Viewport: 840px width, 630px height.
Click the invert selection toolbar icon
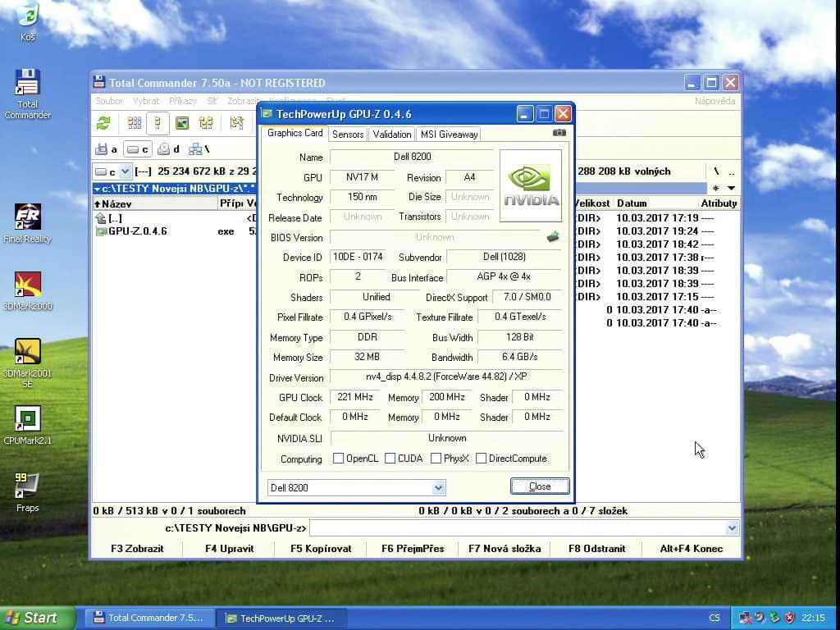(x=237, y=123)
